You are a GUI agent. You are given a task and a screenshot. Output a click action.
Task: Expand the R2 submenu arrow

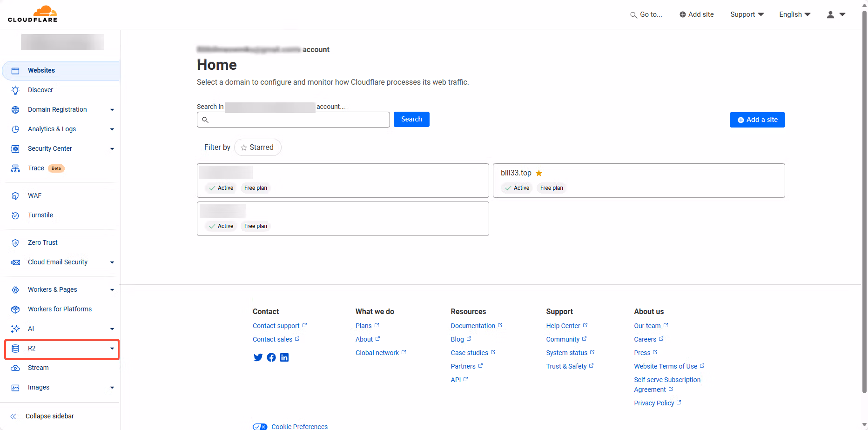112,349
